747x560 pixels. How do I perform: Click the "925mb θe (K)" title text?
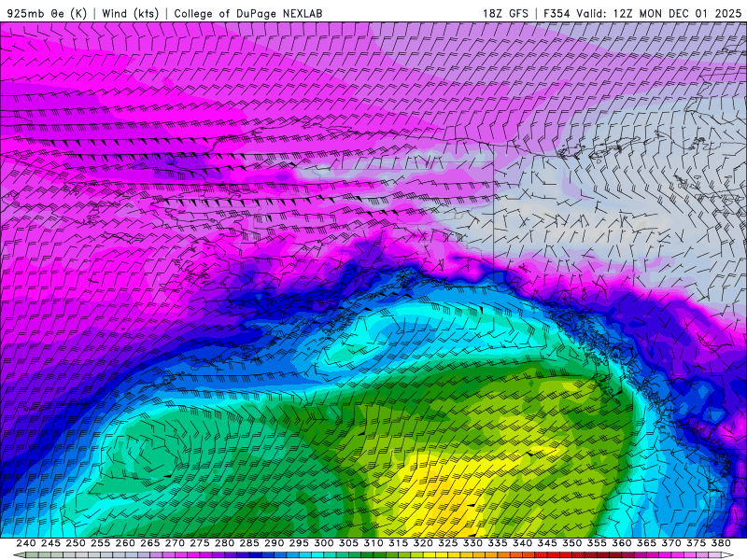point(47,13)
